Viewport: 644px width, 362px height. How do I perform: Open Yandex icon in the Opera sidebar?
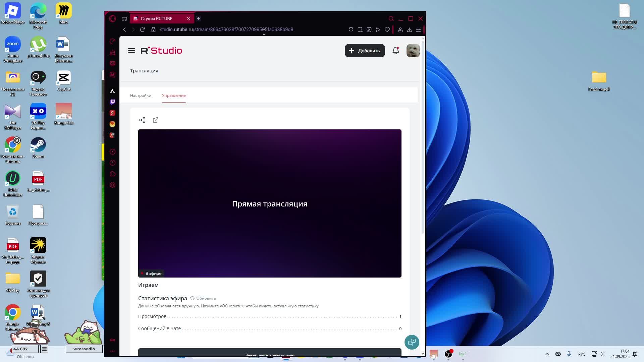(x=112, y=113)
